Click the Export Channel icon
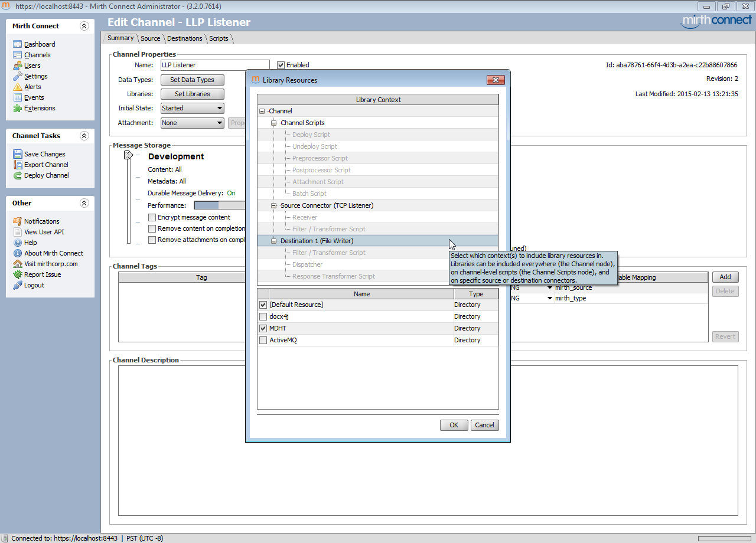 (x=18, y=165)
